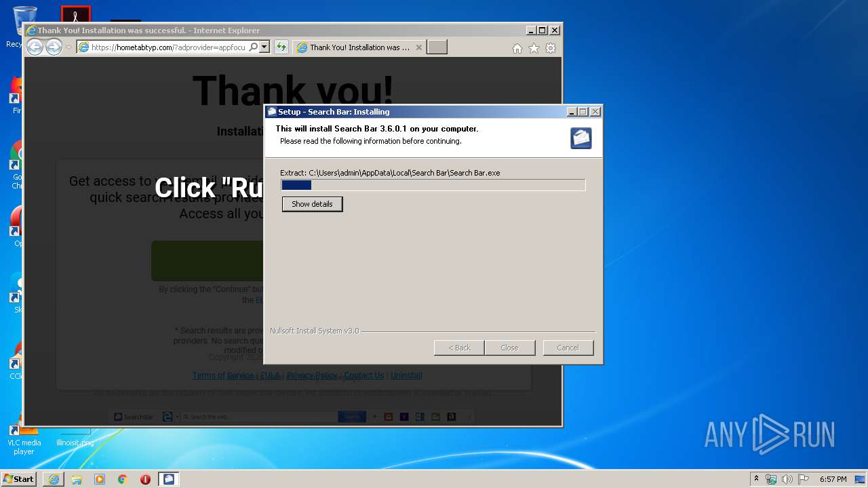Click the blue Search button in preview toolbar

[352, 417]
